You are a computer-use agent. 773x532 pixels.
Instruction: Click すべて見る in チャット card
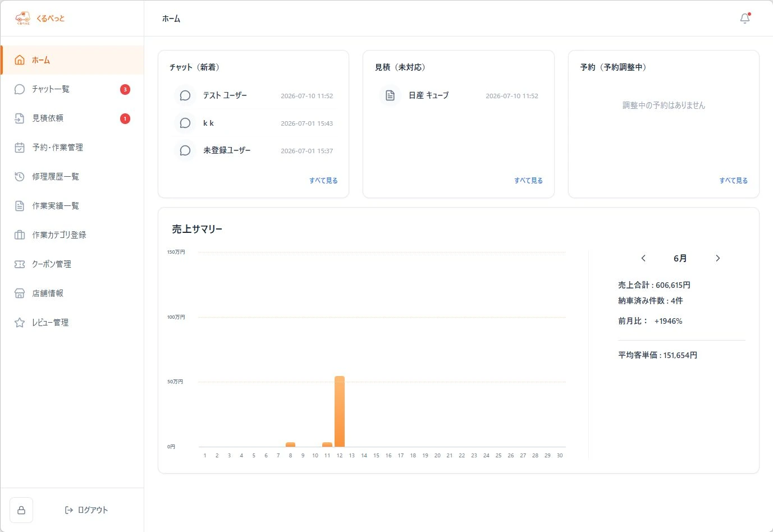click(x=323, y=181)
